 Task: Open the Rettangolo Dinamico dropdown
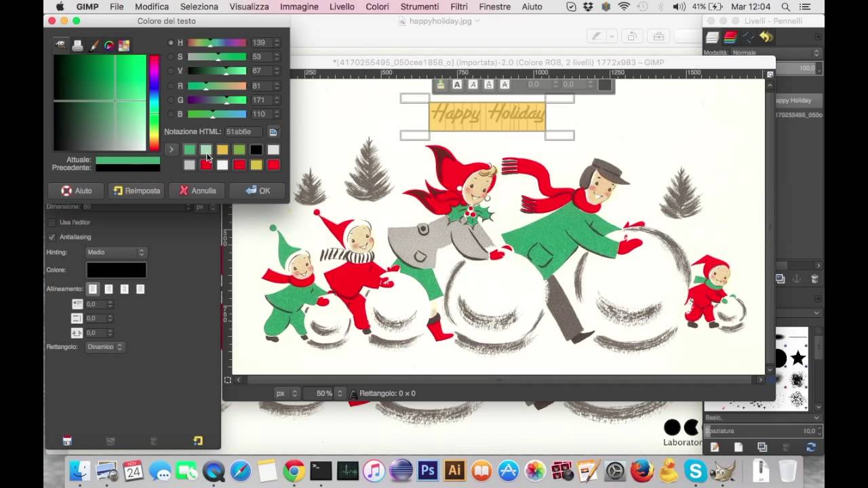point(105,347)
